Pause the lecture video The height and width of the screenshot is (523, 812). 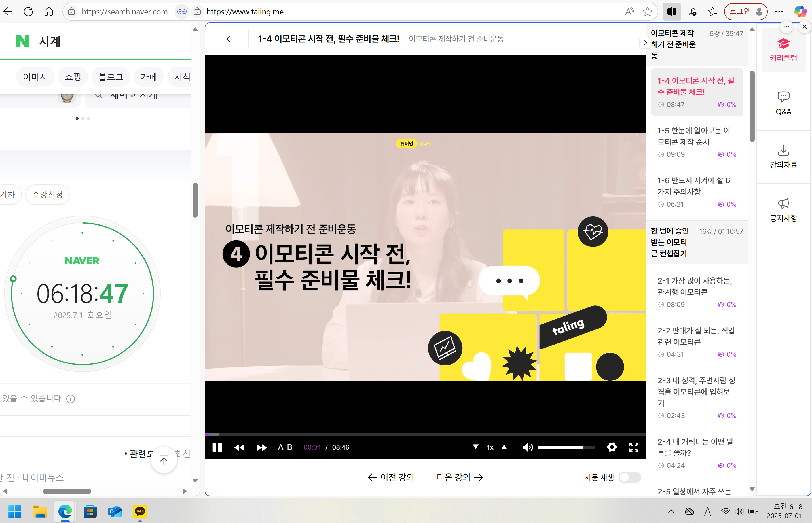[x=217, y=447]
